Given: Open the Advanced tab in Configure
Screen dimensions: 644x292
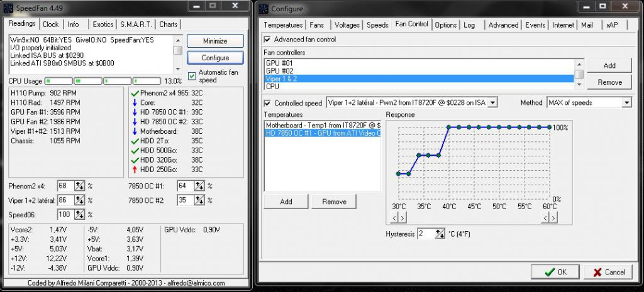Looking at the screenshot, I should point(503,25).
